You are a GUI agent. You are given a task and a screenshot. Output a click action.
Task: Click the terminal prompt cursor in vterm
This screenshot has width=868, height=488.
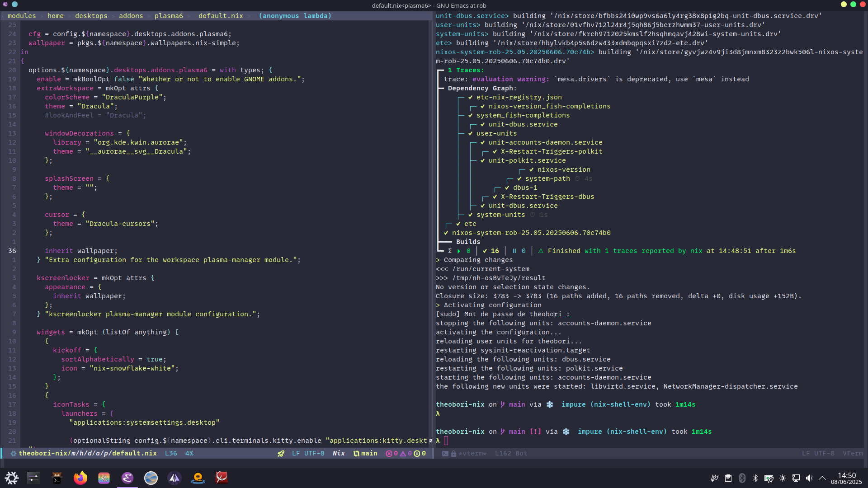pyautogui.click(x=446, y=441)
